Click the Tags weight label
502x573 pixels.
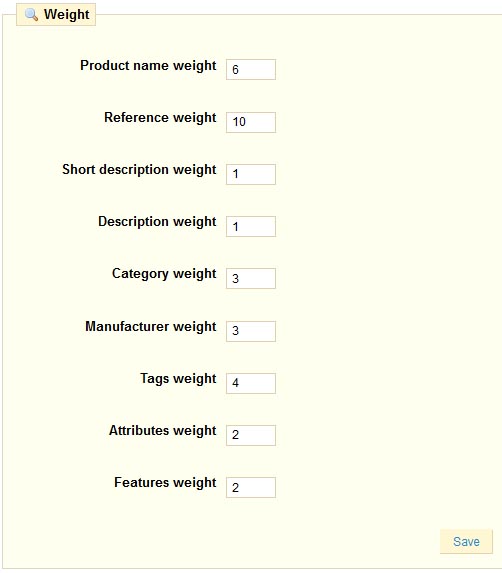point(178,379)
